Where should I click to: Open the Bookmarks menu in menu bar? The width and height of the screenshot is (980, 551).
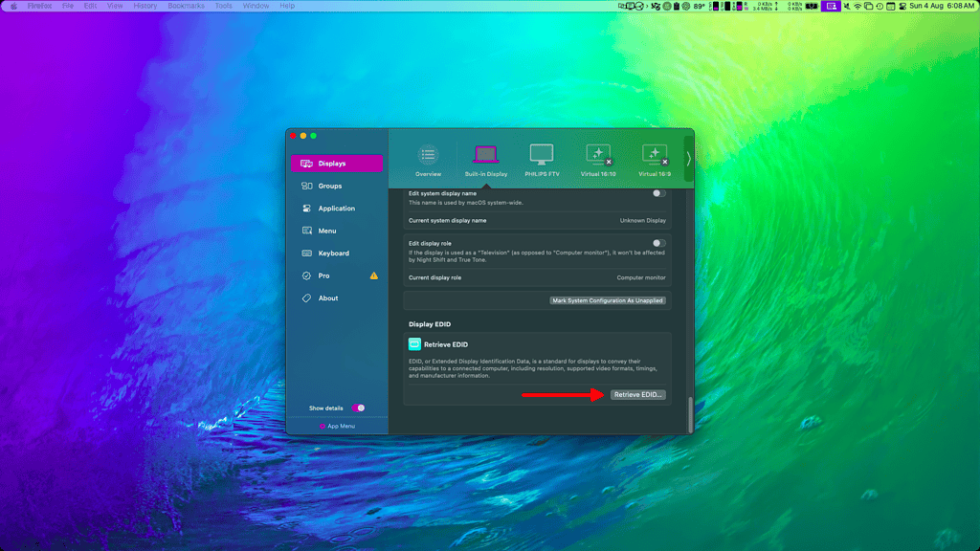(x=185, y=5)
